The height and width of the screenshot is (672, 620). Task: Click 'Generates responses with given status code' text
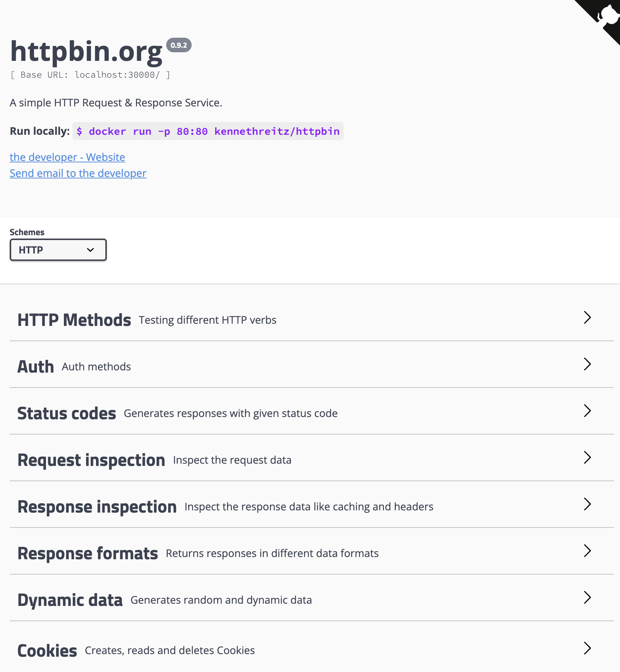click(x=231, y=413)
